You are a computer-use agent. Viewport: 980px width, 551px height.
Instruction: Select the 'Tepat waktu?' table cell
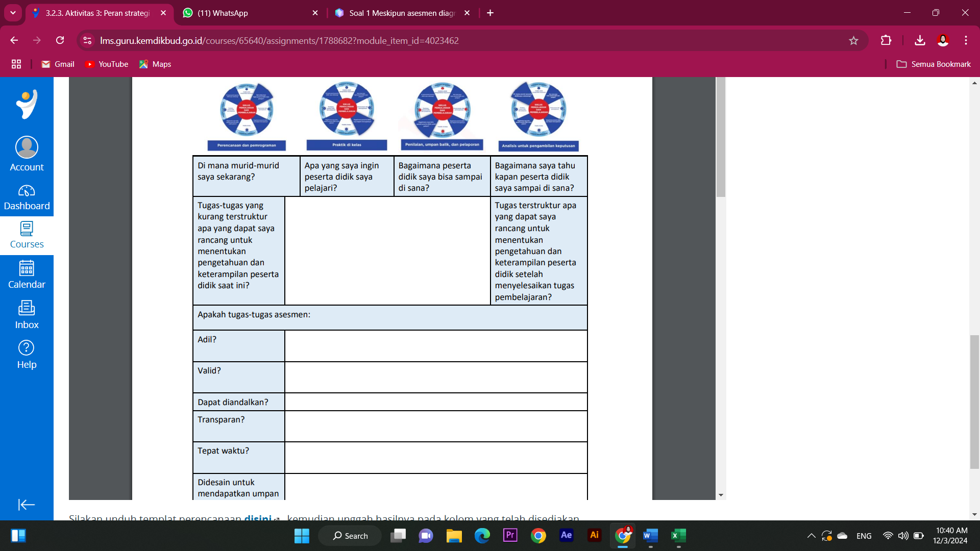coord(238,458)
